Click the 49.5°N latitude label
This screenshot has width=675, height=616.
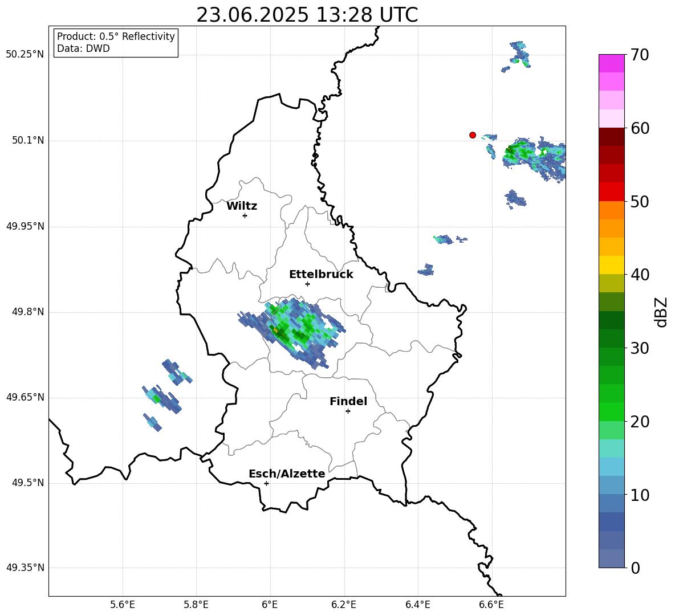pos(28,483)
